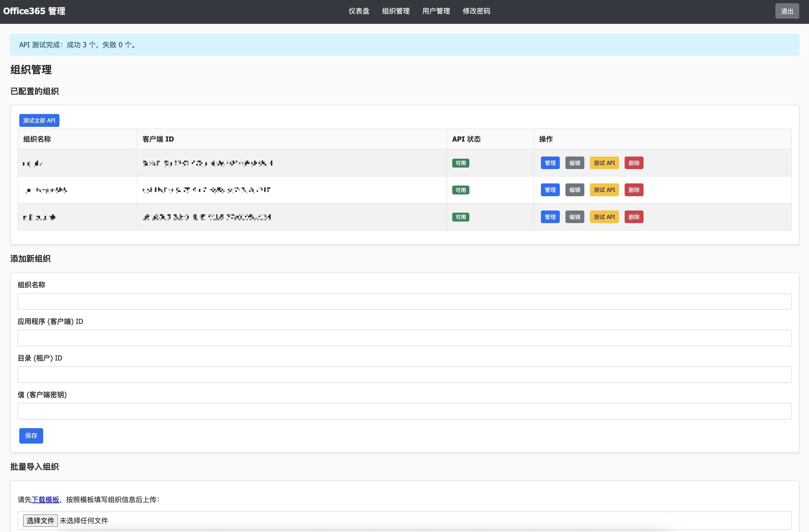The image size is (809, 532).
Task: Open the 下载模板 link
Action: click(45, 500)
